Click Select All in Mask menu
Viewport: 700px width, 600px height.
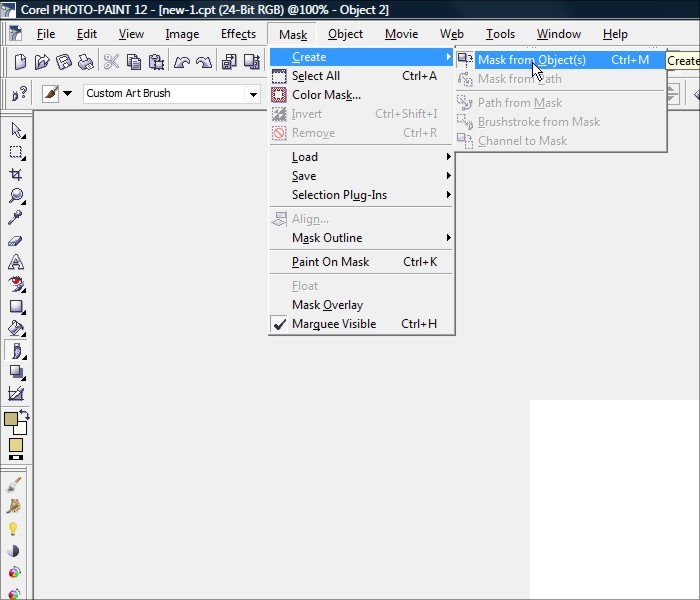[x=316, y=76]
